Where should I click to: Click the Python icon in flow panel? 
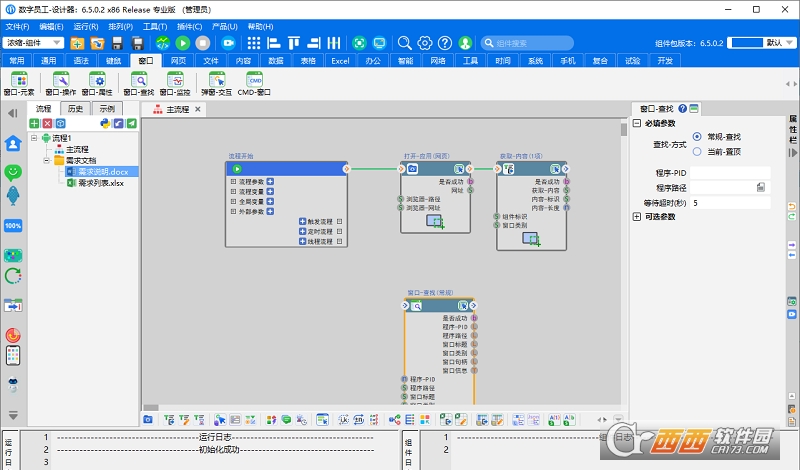105,123
